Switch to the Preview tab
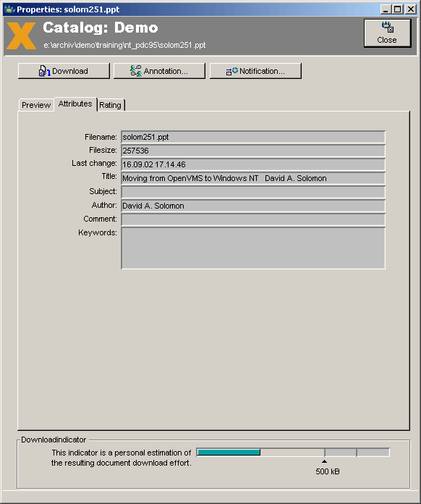The width and height of the screenshot is (421, 504). click(x=36, y=105)
